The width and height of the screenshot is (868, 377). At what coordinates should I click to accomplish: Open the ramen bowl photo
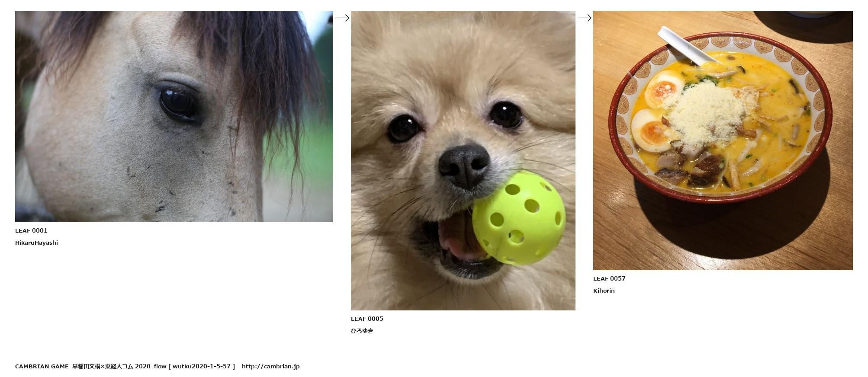(723, 141)
